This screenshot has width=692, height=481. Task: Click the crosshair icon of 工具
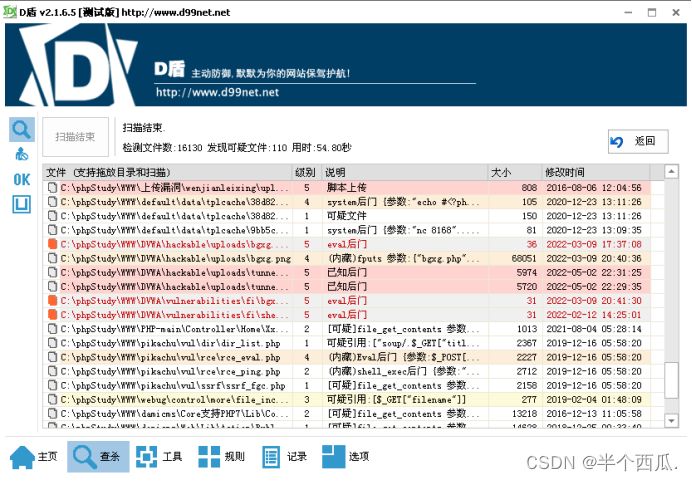(x=146, y=457)
